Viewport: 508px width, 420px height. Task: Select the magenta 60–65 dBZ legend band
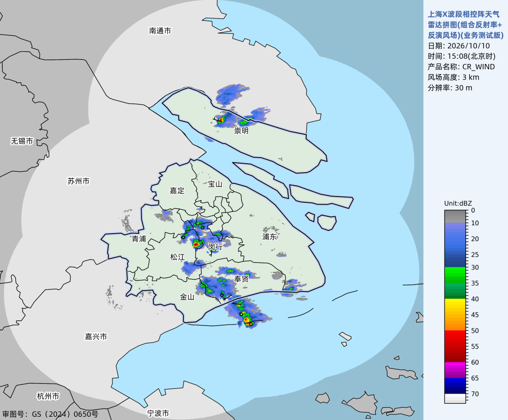455,370
